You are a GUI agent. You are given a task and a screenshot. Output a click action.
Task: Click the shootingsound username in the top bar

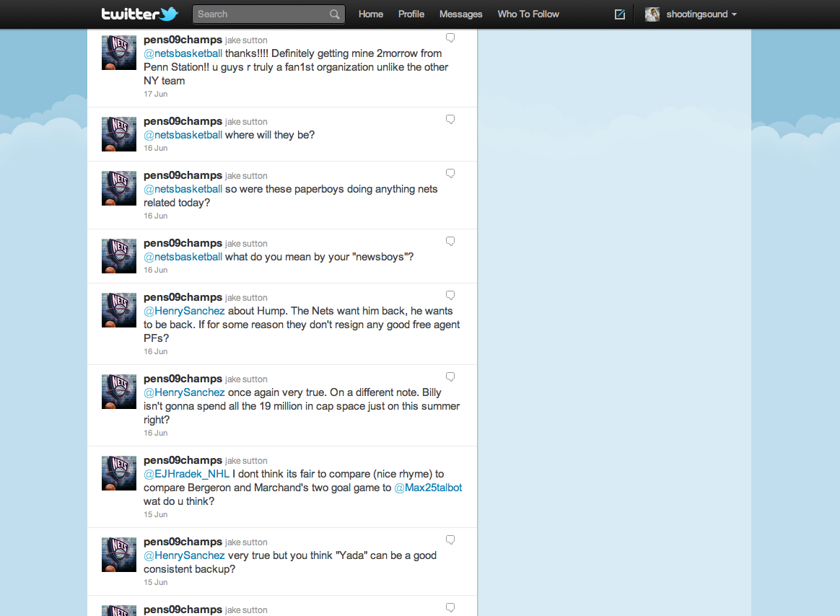(x=697, y=14)
